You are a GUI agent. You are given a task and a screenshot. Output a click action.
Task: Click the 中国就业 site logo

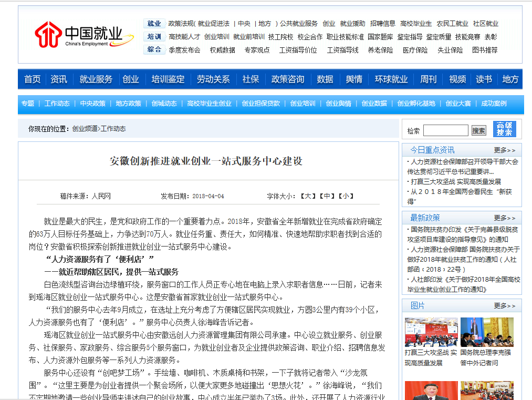click(79, 35)
